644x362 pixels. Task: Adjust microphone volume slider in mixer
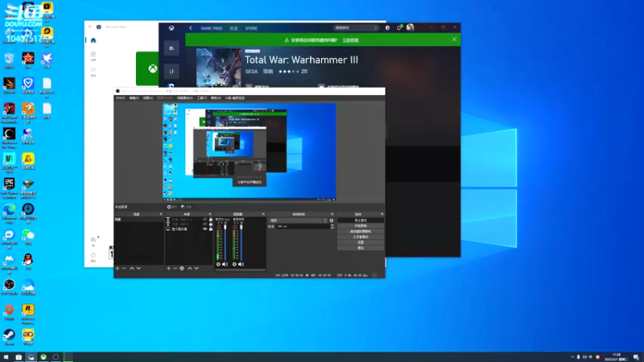[225, 242]
